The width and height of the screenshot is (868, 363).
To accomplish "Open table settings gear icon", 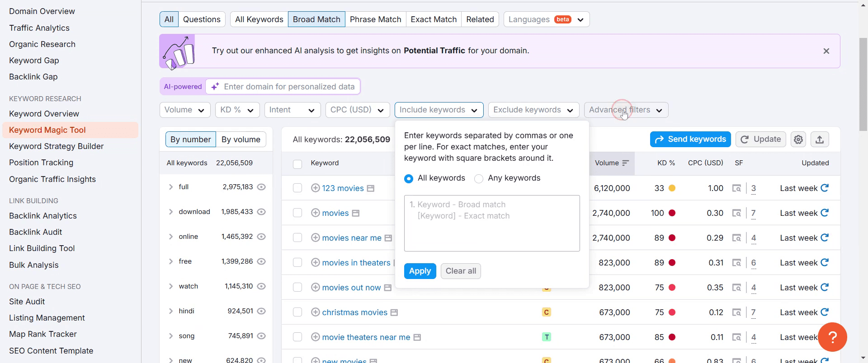I will pos(798,140).
